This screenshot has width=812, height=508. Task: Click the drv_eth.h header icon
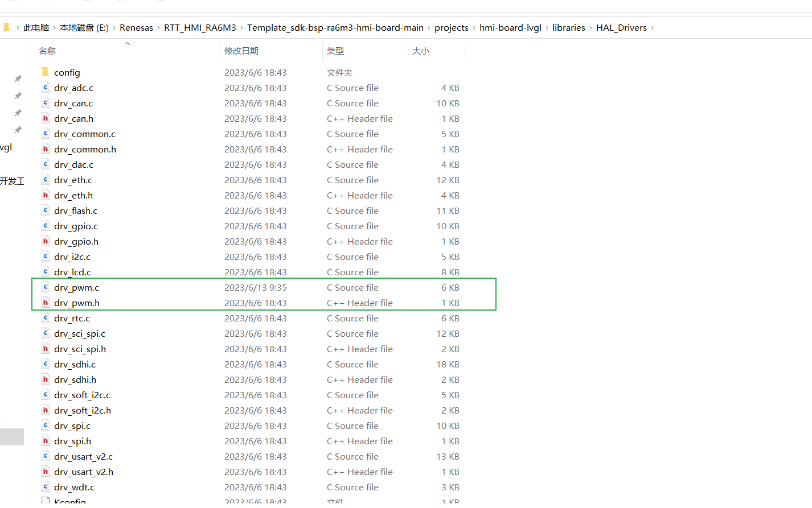(46, 195)
